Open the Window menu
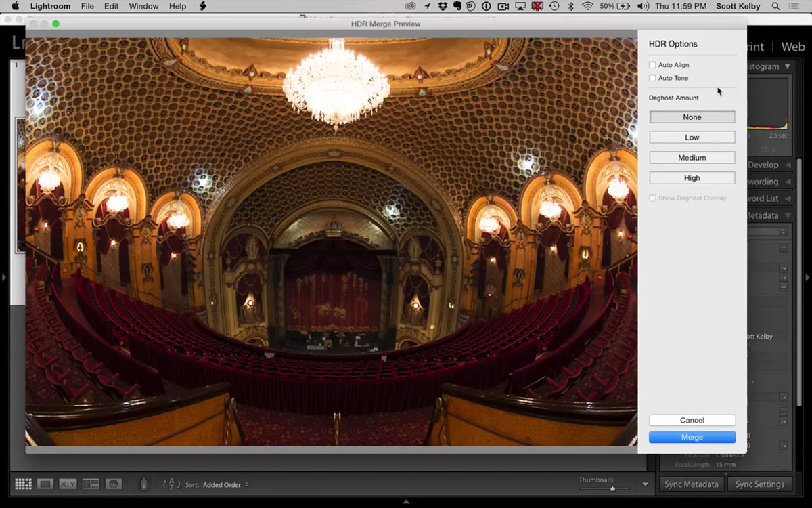812x508 pixels. click(143, 6)
